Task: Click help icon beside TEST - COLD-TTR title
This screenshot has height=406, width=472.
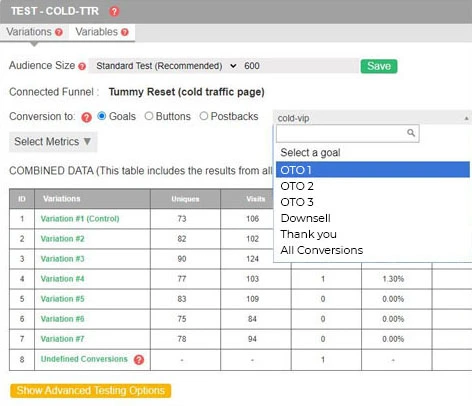Action: pos(114,12)
